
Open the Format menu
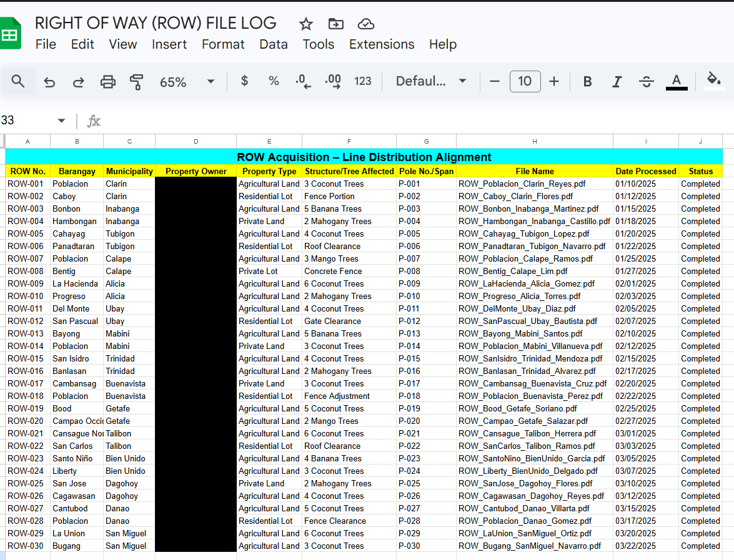[x=223, y=44]
